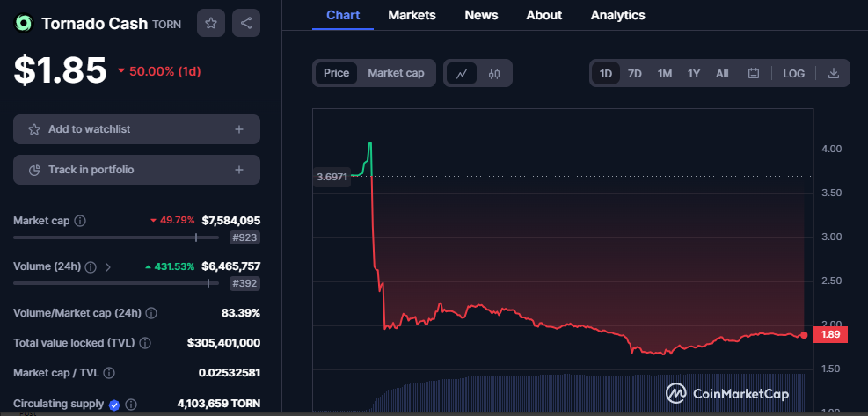Show Market cap info tooltip icon
868x416 pixels.
[80, 221]
